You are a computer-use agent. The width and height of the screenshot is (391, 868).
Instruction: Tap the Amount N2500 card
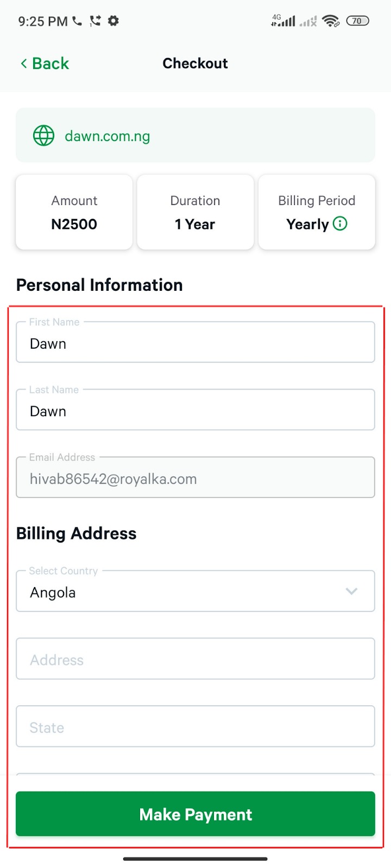[x=74, y=213]
